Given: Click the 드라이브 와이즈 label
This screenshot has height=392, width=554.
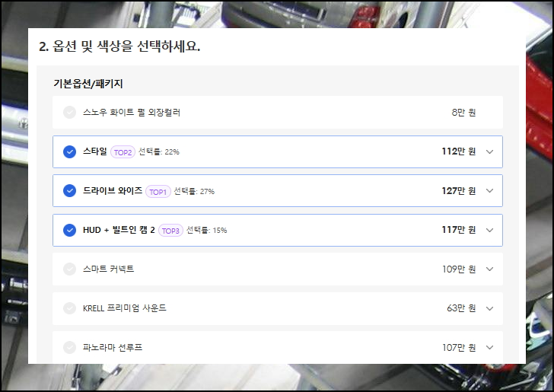Looking at the screenshot, I should click(x=113, y=190).
